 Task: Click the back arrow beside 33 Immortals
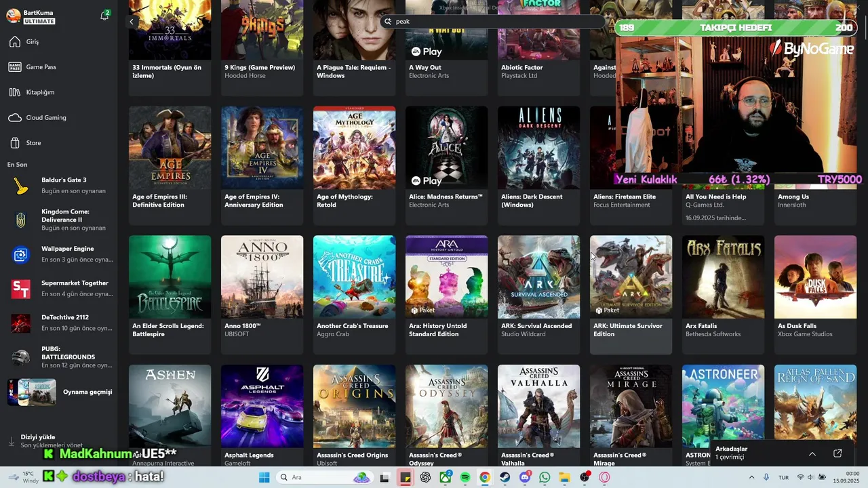(132, 22)
